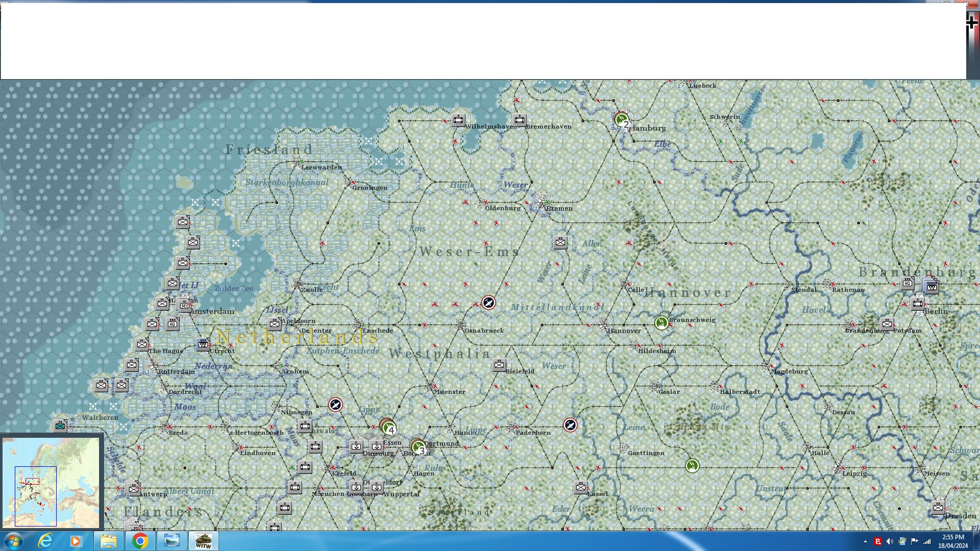The height and width of the screenshot is (551, 980).
Task: Select the green unit at Braunschweig
Action: pos(661,322)
